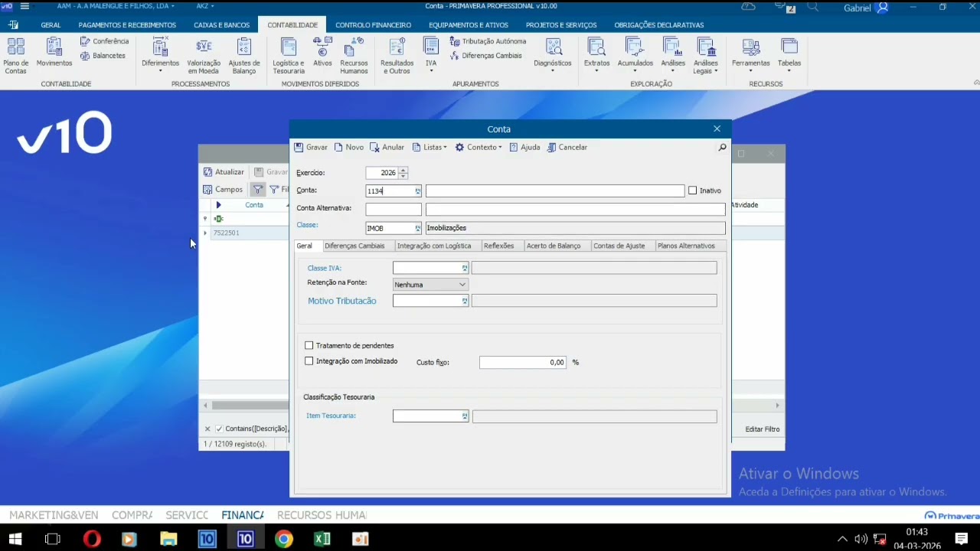Increase Exercício year with spinner up
The width and height of the screenshot is (980, 551).
tap(403, 170)
